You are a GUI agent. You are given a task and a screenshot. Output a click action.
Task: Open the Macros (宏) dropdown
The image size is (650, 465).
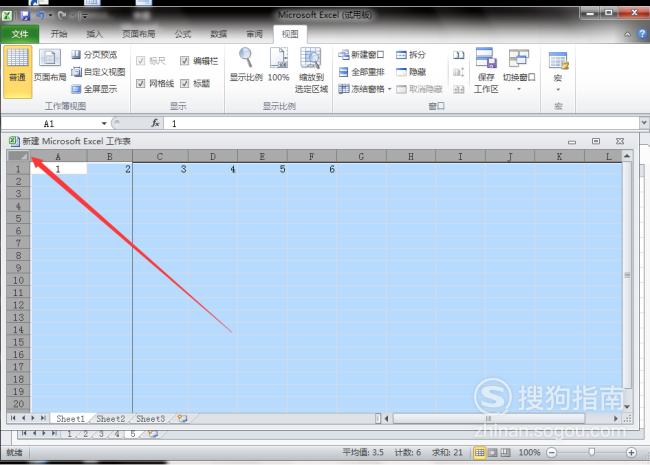558,70
